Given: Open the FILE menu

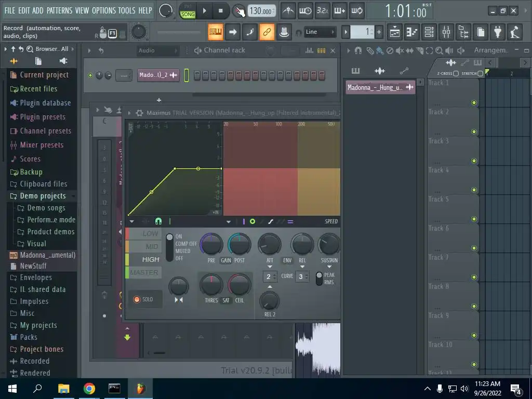Looking at the screenshot, I should pos(9,10).
